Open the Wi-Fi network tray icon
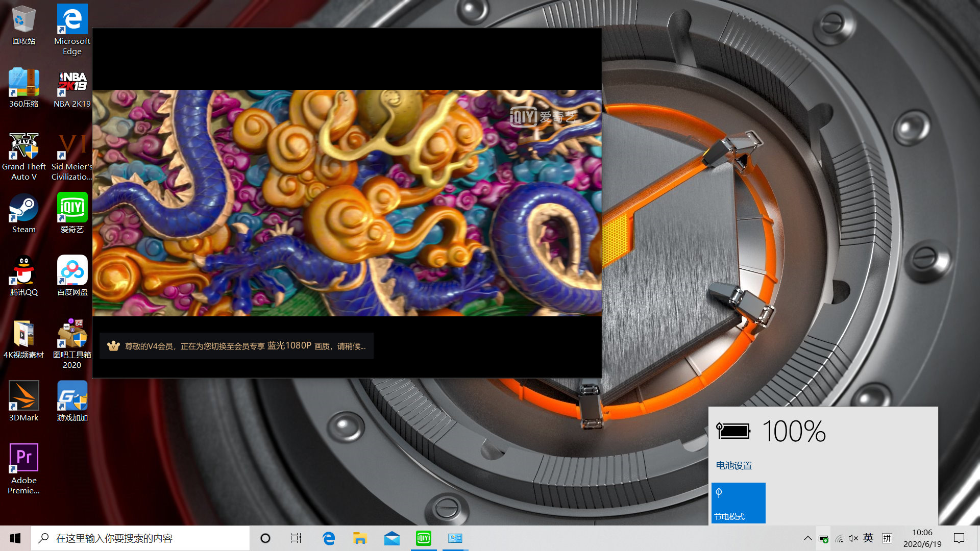Viewport: 980px width, 551px height. (839, 538)
